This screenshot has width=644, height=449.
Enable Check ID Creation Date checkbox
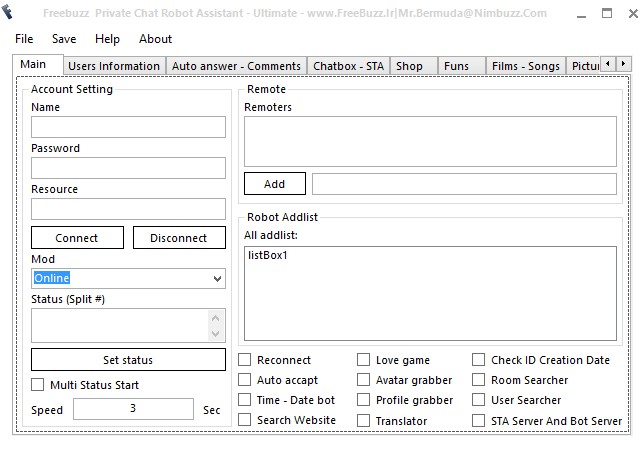tap(478, 360)
